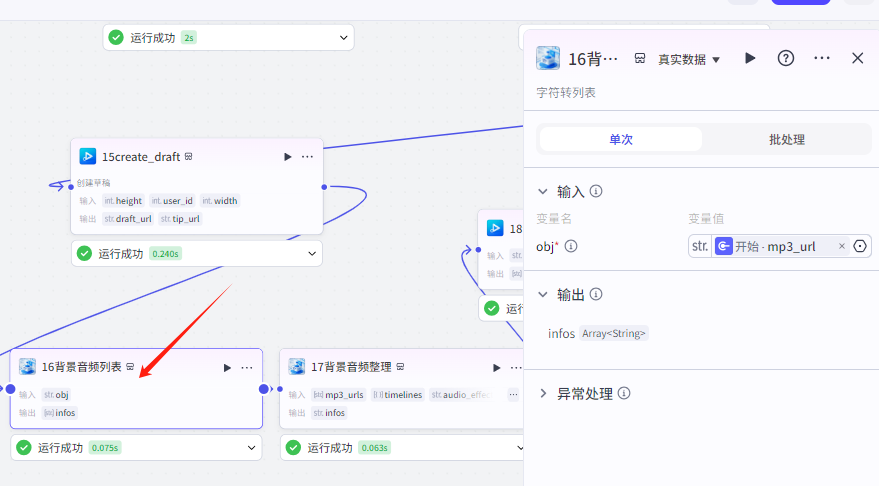Screen dimensions: 879x486
Task: Open 17背景音频整理 node more options
Action: pyautogui.click(x=516, y=368)
